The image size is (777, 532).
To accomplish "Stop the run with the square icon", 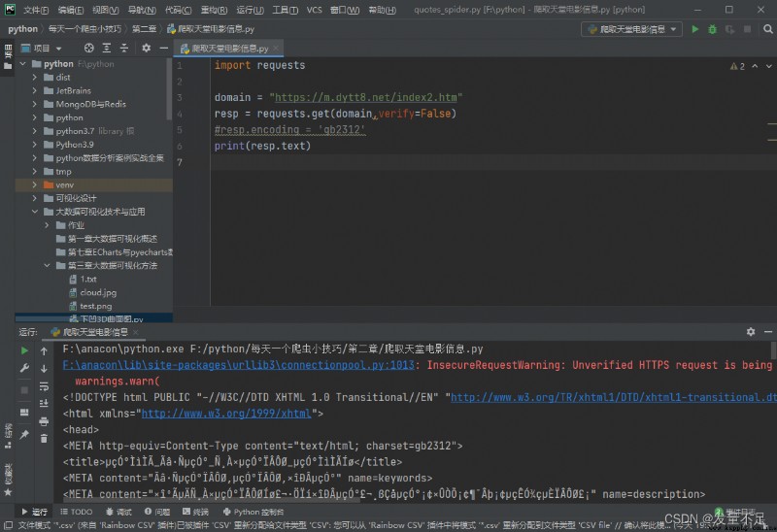I will [x=24, y=391].
